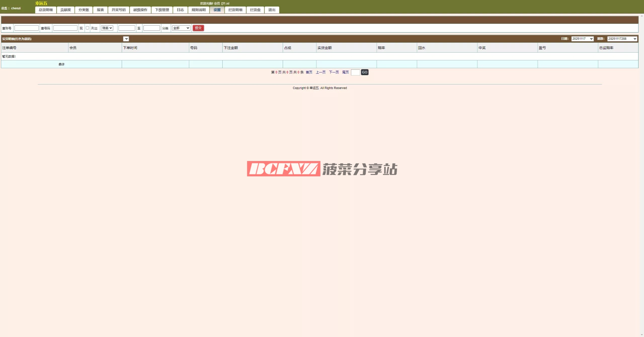The width and height of the screenshot is (644, 337).
Task: Go to the 报表 tab
Action: click(x=100, y=10)
